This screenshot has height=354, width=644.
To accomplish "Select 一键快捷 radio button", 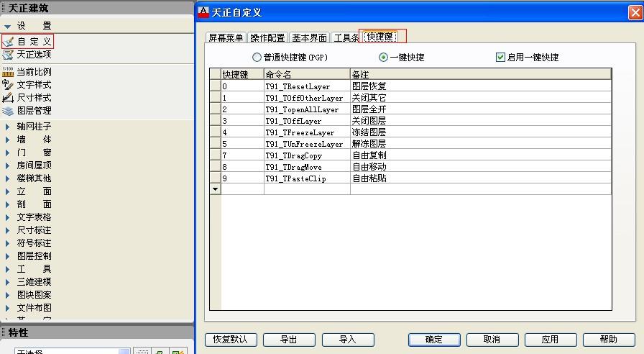I will (x=383, y=57).
